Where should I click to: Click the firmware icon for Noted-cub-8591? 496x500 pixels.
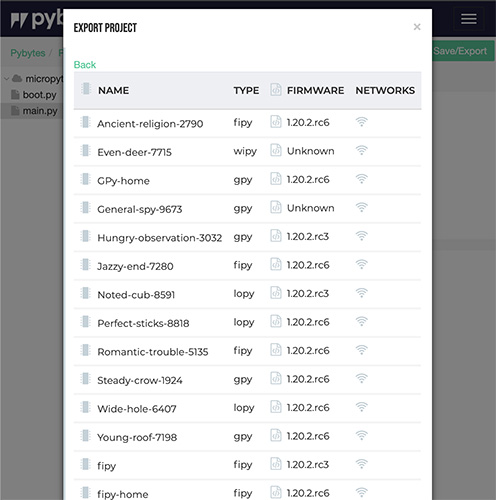pyautogui.click(x=276, y=293)
